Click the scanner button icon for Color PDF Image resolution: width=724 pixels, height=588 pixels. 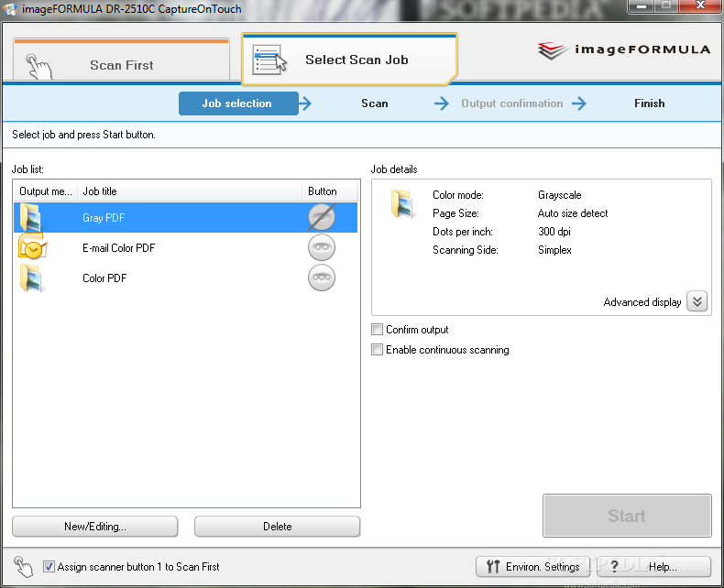pos(322,278)
